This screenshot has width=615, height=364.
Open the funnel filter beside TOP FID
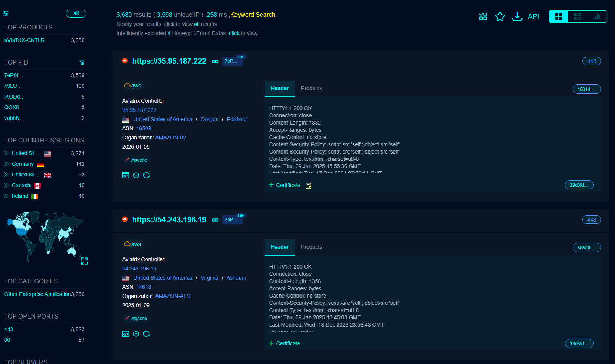tap(81, 62)
